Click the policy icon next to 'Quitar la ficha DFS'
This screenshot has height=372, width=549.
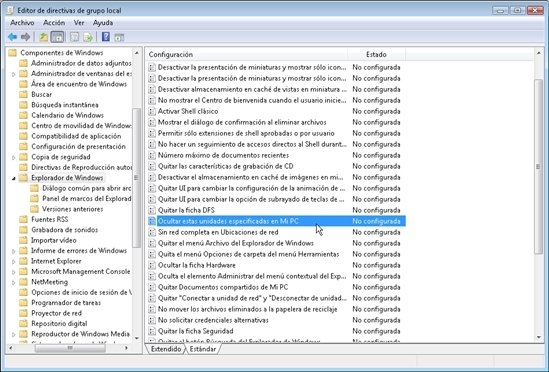click(152, 210)
